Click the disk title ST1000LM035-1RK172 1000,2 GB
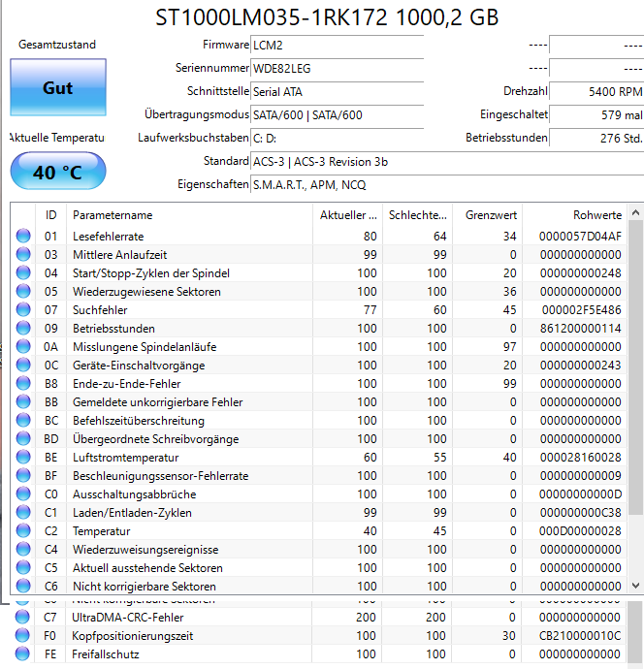 tap(327, 17)
